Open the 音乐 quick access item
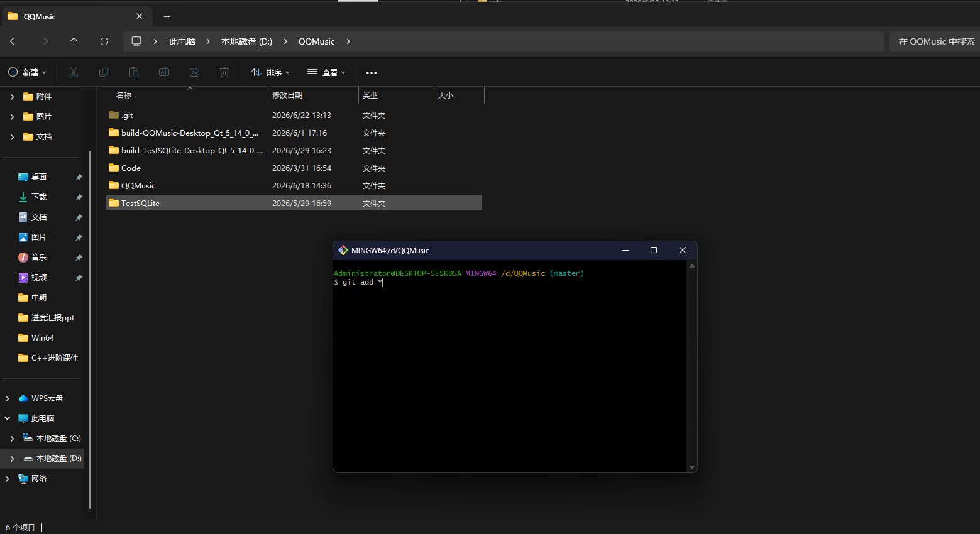This screenshot has height=534, width=980. pos(39,258)
